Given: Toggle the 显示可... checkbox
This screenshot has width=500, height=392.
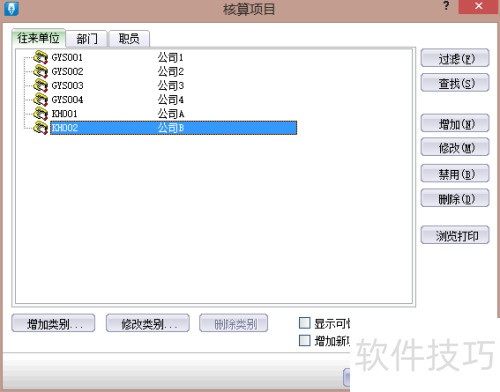Looking at the screenshot, I should click(x=304, y=323).
